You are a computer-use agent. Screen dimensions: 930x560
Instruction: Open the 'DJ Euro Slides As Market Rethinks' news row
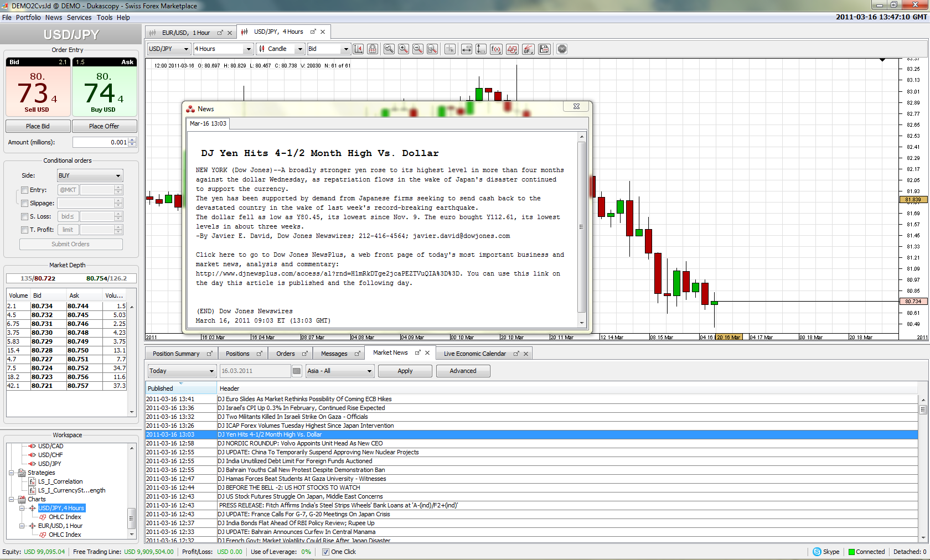click(x=531, y=399)
